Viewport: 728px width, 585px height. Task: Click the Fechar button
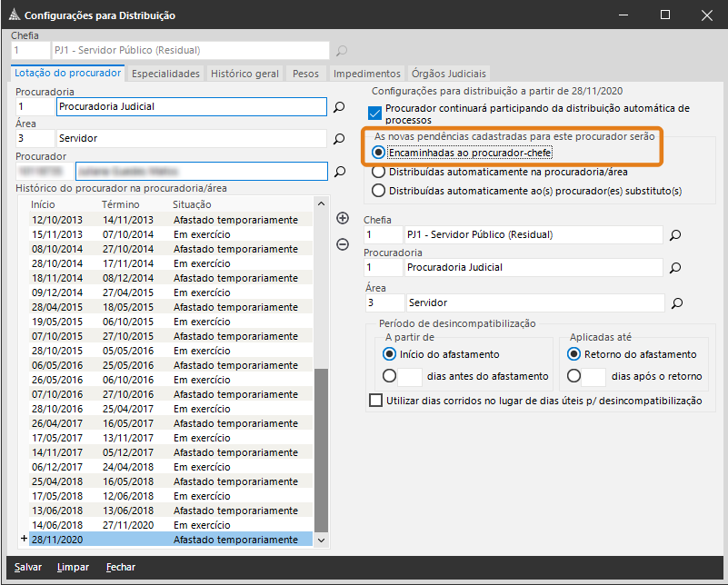pos(121,567)
